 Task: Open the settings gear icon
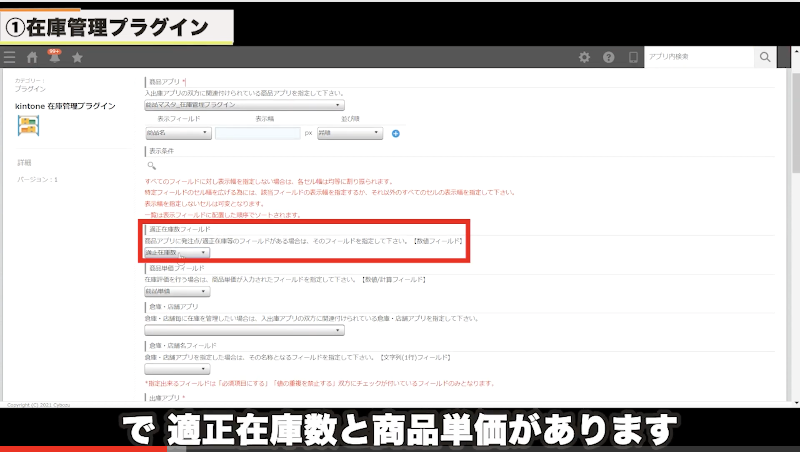pos(585,58)
